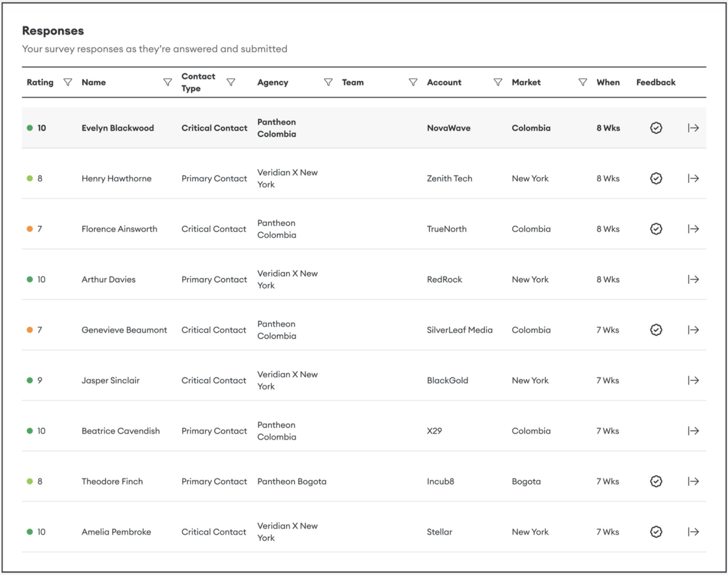This screenshot has width=728, height=575.
Task: Click feedback checkmark for Florence Ainsworth
Action: point(656,229)
